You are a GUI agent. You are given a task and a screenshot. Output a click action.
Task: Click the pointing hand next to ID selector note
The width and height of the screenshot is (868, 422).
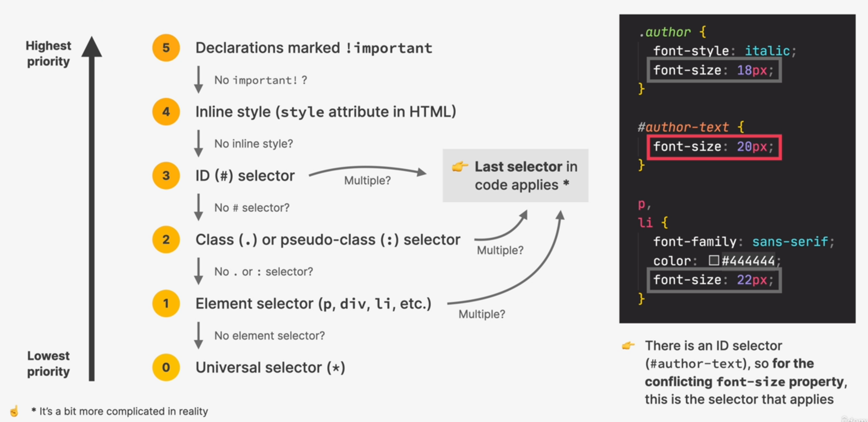628,345
